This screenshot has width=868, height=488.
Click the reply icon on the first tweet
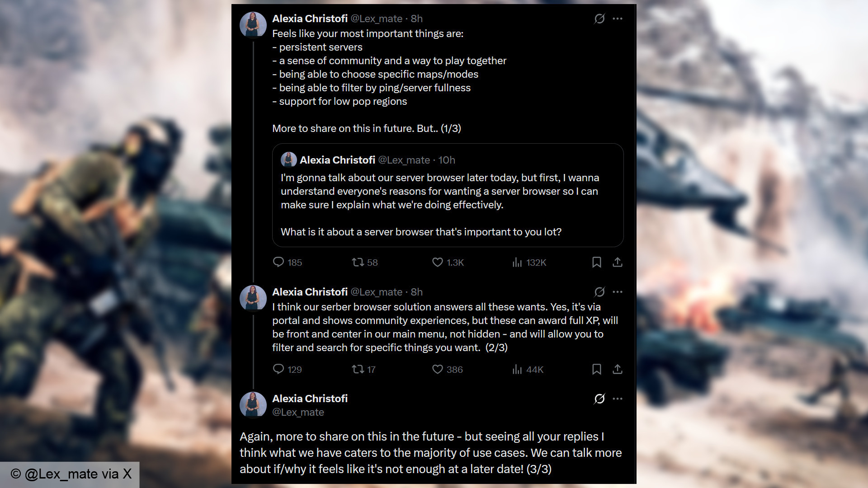(x=278, y=262)
